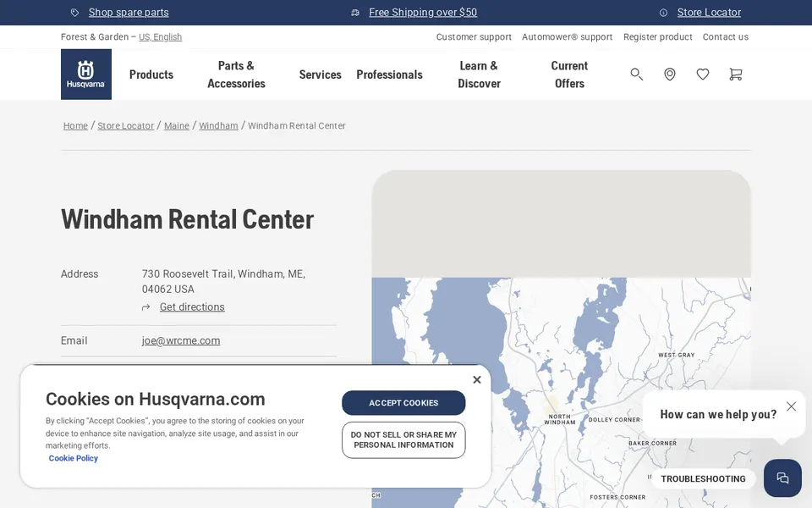Click Dolley Corner label on map

614,420
